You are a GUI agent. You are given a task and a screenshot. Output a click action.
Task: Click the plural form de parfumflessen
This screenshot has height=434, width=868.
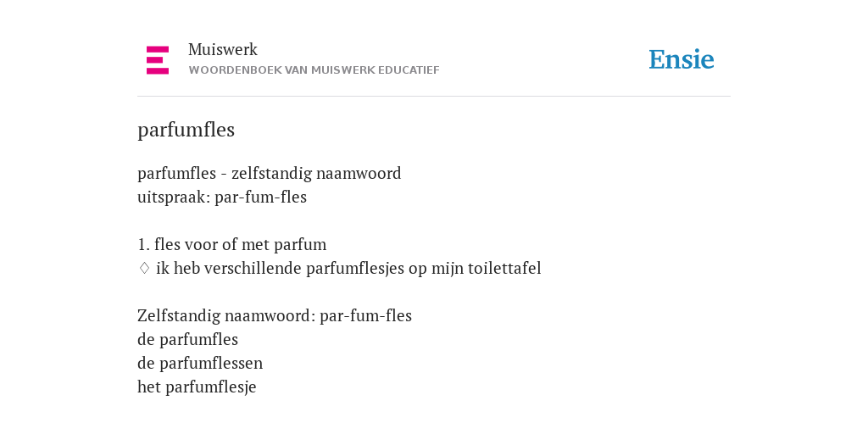pos(200,363)
